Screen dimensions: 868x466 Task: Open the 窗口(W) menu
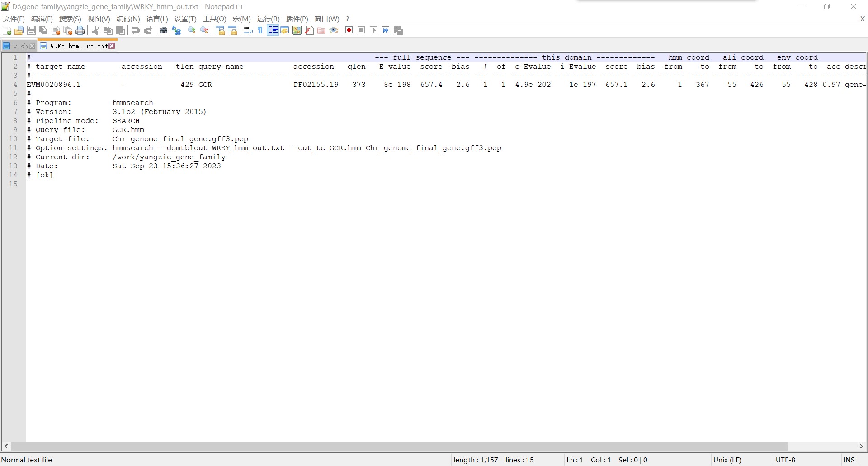click(x=327, y=19)
